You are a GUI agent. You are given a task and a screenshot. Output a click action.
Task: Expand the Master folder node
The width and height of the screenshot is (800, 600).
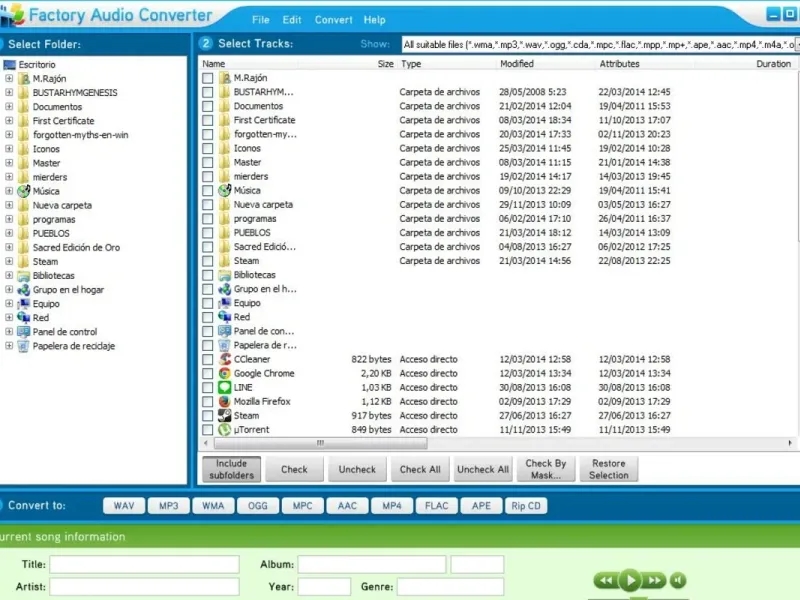(x=9, y=163)
